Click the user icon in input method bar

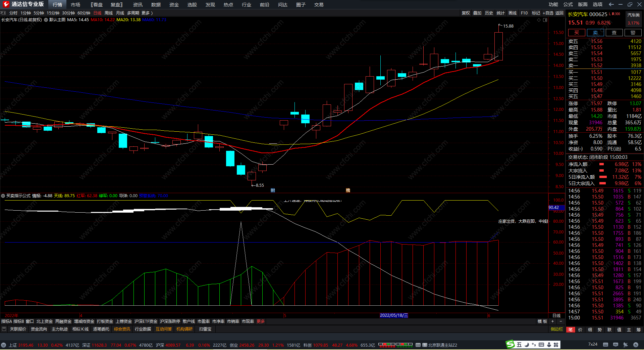[x=549, y=345]
